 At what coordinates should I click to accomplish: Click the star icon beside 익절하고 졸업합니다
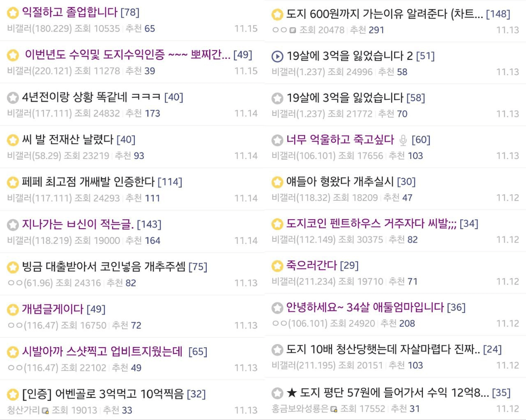(x=13, y=13)
